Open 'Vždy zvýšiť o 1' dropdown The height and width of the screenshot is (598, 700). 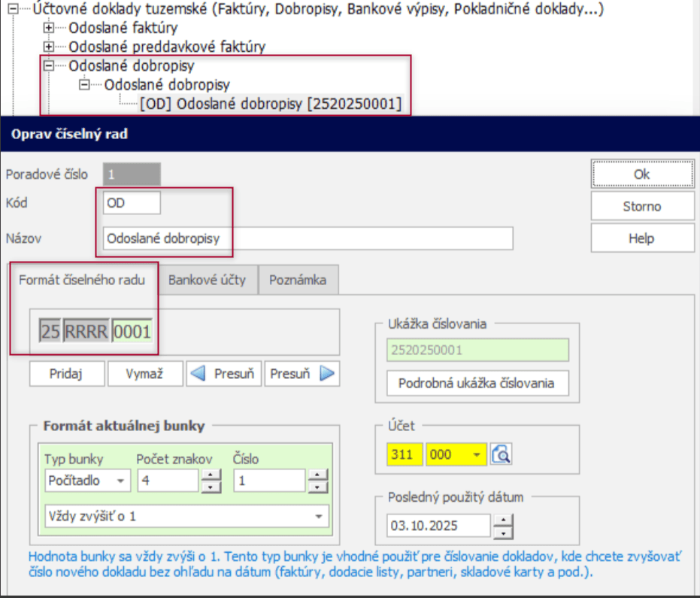[320, 517]
